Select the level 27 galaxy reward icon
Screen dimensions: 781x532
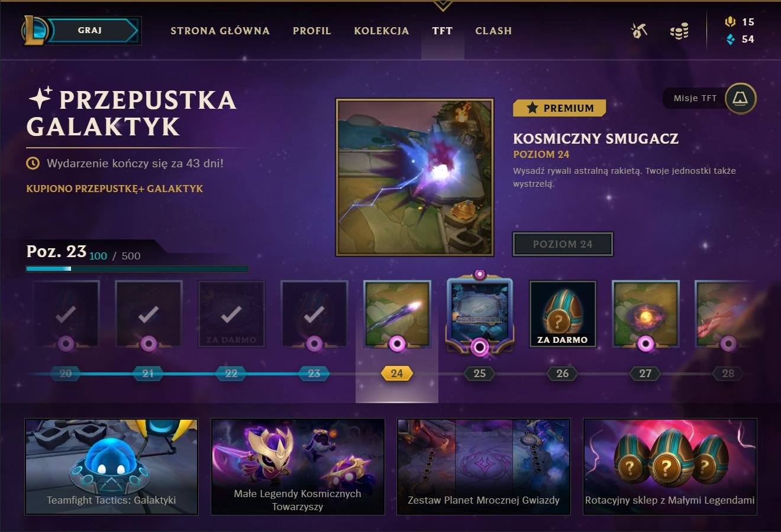(646, 314)
